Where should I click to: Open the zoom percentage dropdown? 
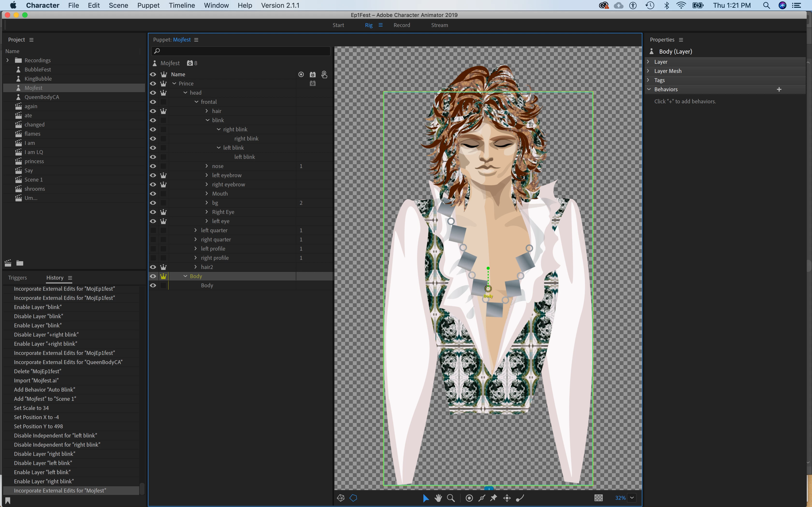tap(632, 498)
